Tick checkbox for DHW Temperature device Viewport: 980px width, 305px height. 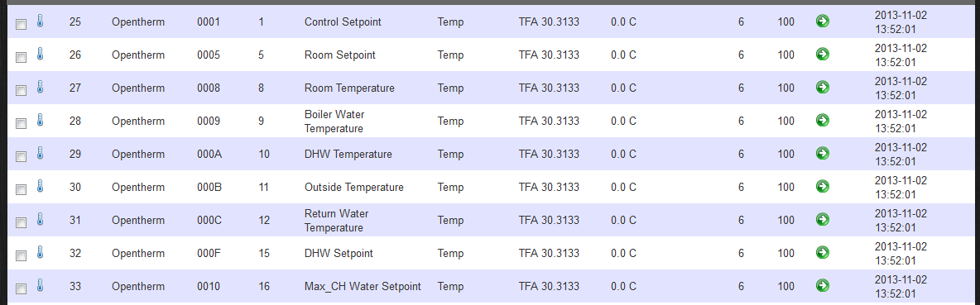pyautogui.click(x=22, y=156)
